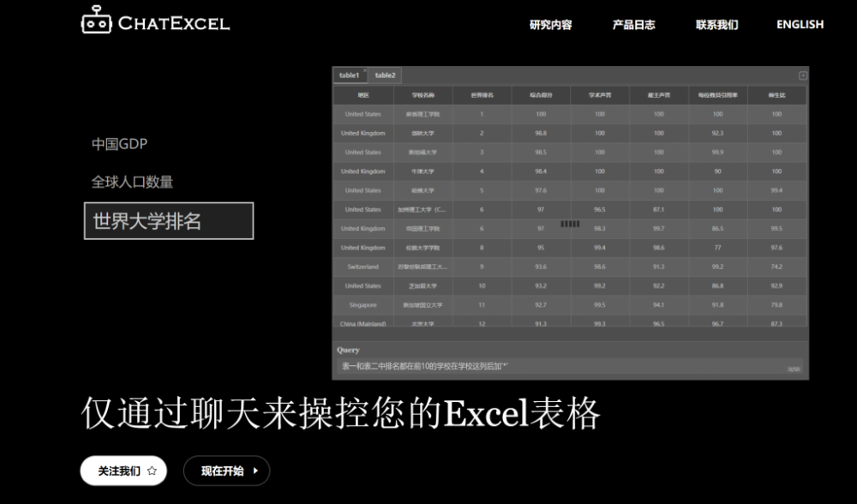The image size is (857, 504).
Task: Click the Singapore cell
Action: (363, 305)
